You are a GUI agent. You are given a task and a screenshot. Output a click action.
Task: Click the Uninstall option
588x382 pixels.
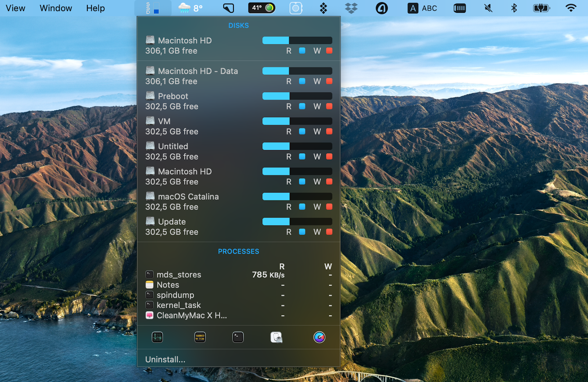165,359
